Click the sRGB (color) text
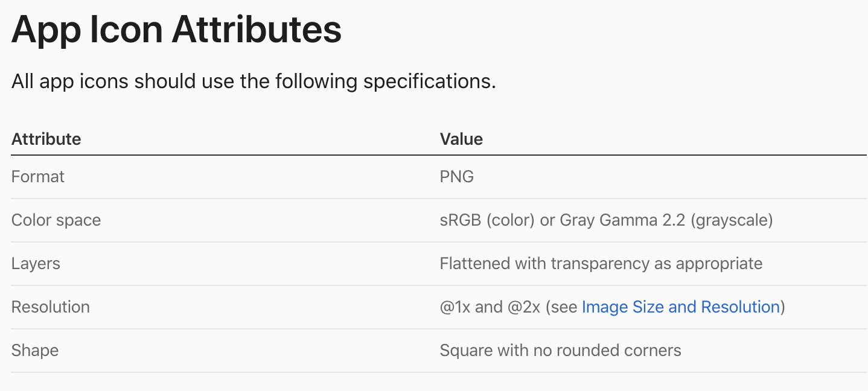Screen dimensions: 868x391 [x=487, y=220]
